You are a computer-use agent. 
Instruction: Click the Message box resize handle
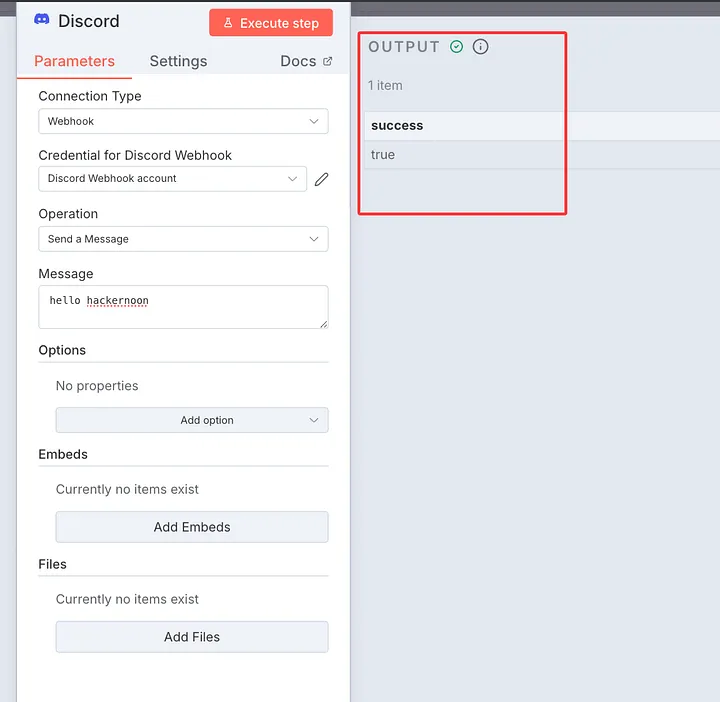click(323, 324)
